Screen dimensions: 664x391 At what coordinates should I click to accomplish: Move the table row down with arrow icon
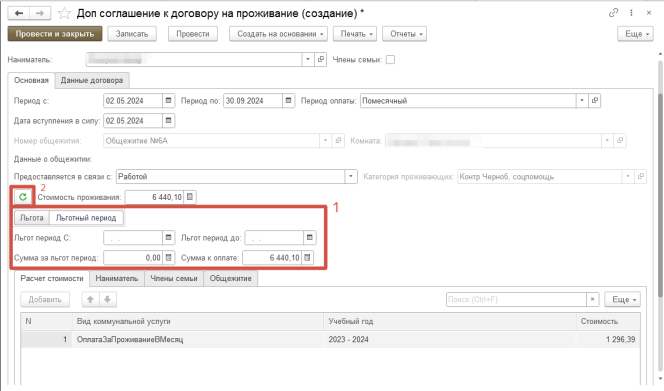(108, 299)
